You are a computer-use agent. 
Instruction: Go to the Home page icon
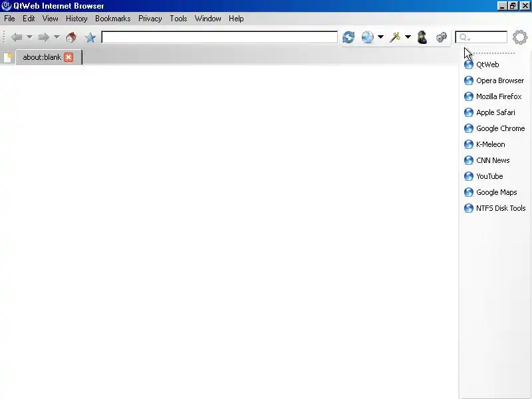point(71,37)
